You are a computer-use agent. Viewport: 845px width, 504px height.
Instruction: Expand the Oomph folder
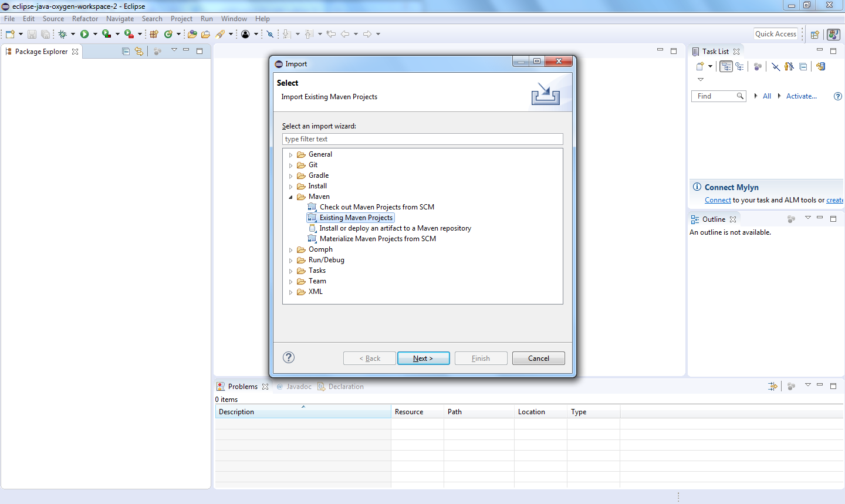point(290,250)
